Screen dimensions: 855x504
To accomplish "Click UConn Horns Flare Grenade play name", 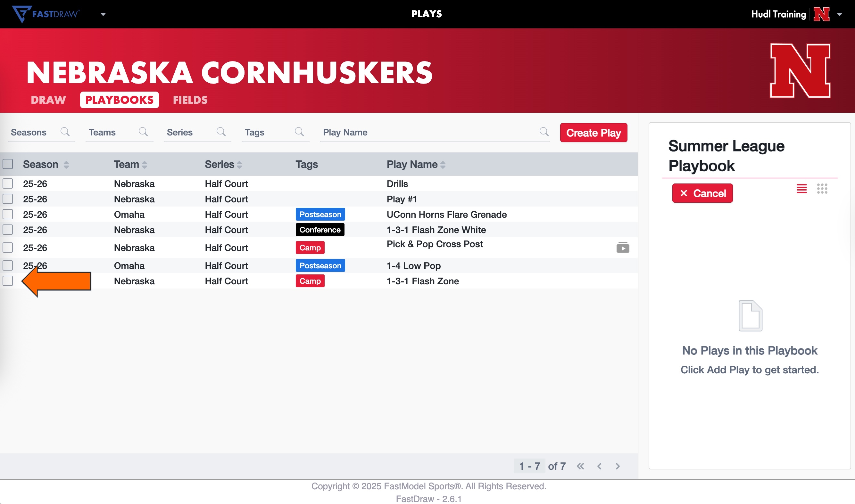I will [446, 214].
